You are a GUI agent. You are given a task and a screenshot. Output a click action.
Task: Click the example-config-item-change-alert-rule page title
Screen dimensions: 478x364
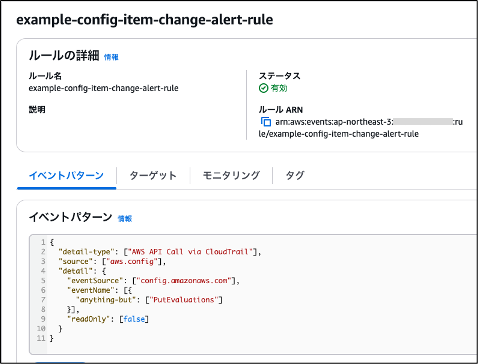(145, 20)
